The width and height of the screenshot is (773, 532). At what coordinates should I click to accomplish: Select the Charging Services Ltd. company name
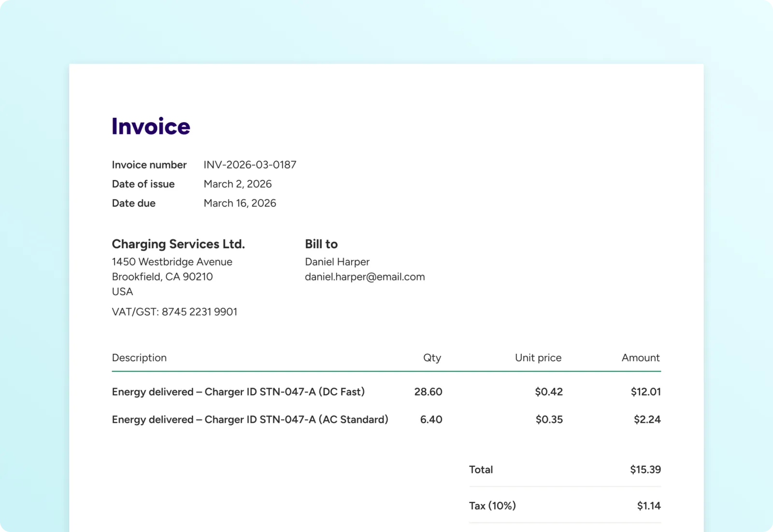(178, 244)
